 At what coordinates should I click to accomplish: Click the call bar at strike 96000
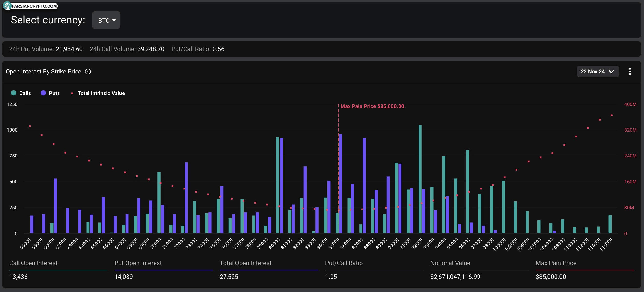[x=467, y=192]
